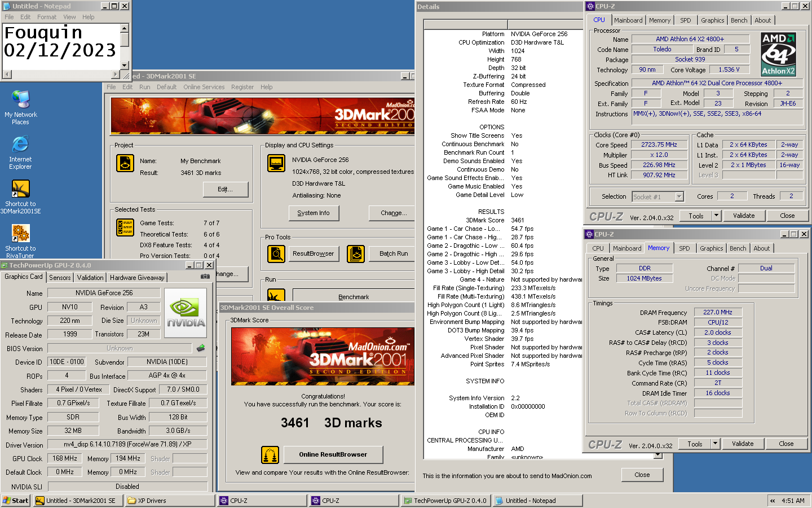
Task: Click Notepad scrollbar down arrow
Action: (125, 65)
